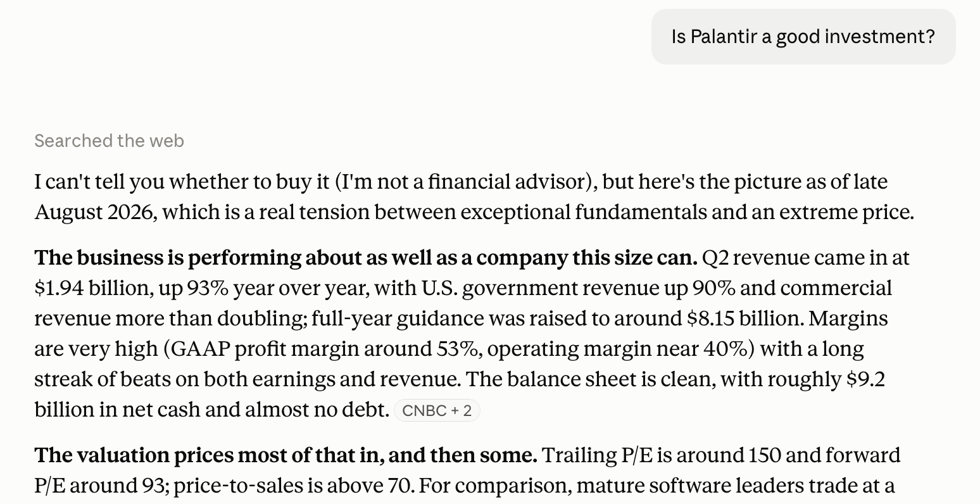The image size is (980, 504).
Task: Expand the Searched the web details
Action: [109, 141]
